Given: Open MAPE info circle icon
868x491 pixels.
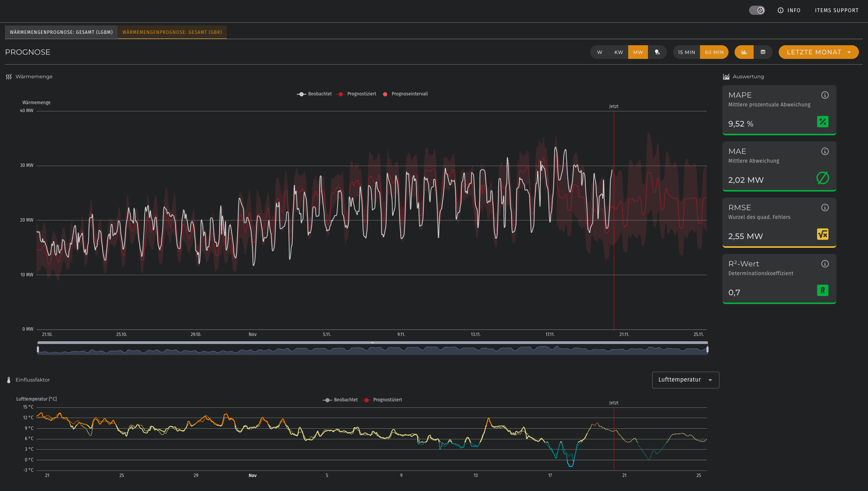Looking at the screenshot, I should pos(825,95).
